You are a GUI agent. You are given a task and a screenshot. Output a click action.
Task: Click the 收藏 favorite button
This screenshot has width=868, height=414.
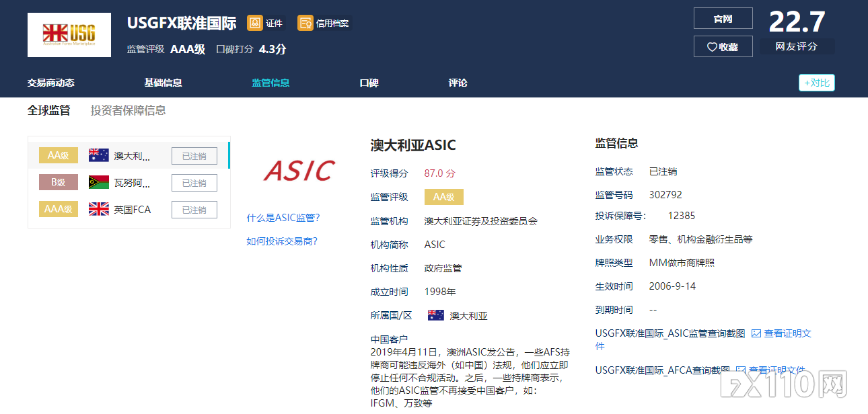pos(723,47)
